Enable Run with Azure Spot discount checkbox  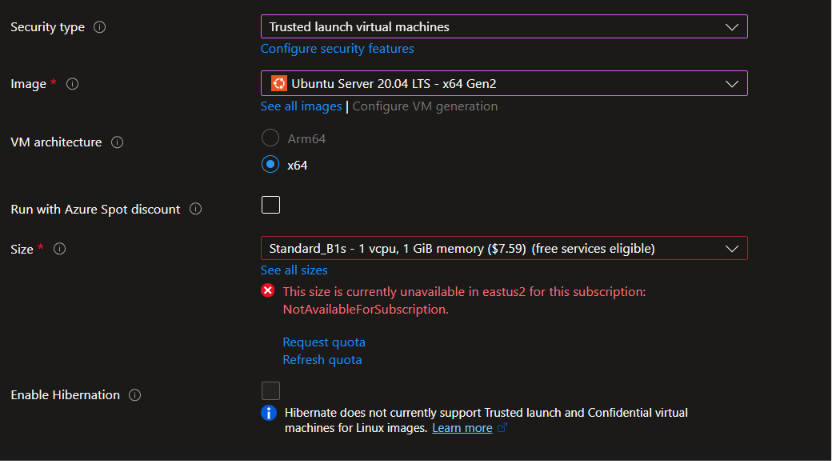[x=271, y=205]
